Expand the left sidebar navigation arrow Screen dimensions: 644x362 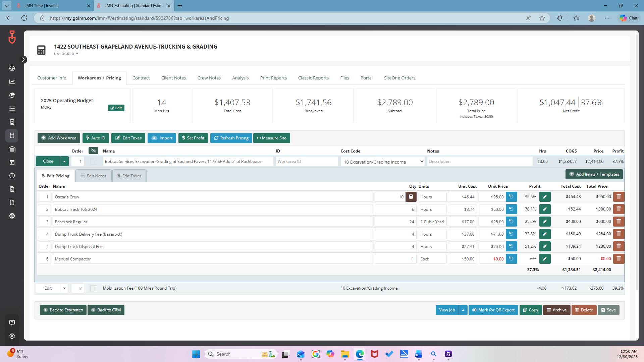(x=23, y=60)
